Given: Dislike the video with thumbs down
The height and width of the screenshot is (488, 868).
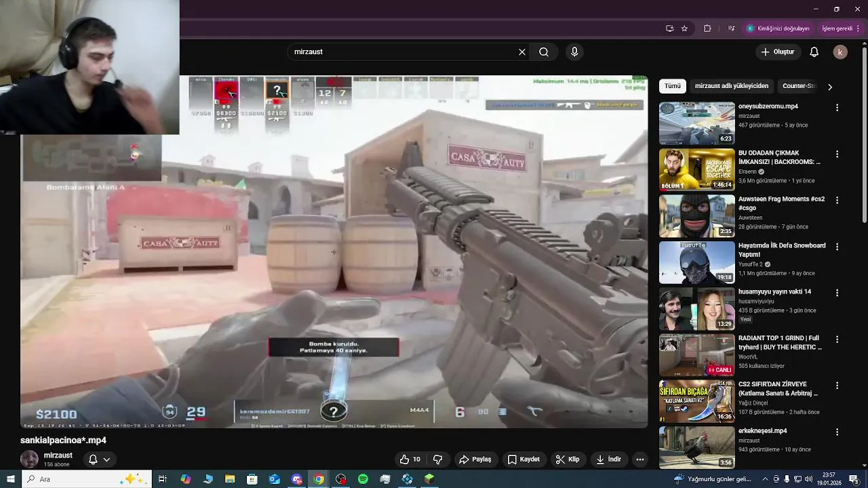Looking at the screenshot, I should pos(438,460).
